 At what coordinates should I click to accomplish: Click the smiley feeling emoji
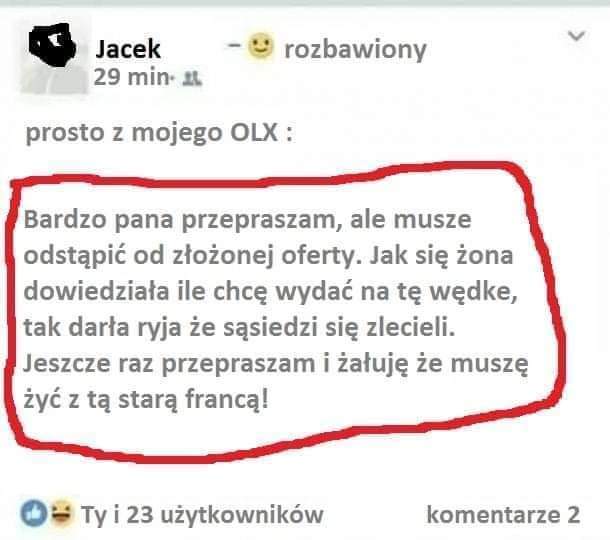(261, 46)
